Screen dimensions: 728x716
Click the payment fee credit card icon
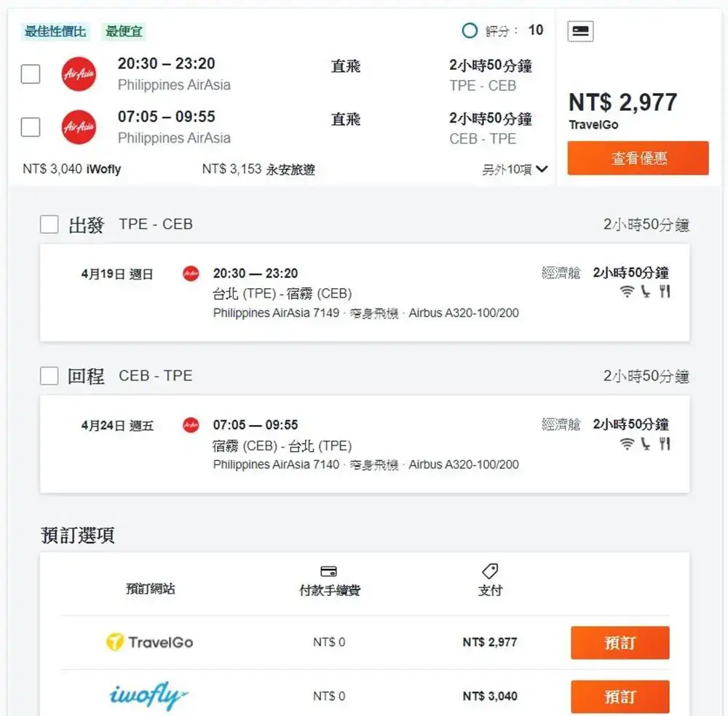coord(329,571)
